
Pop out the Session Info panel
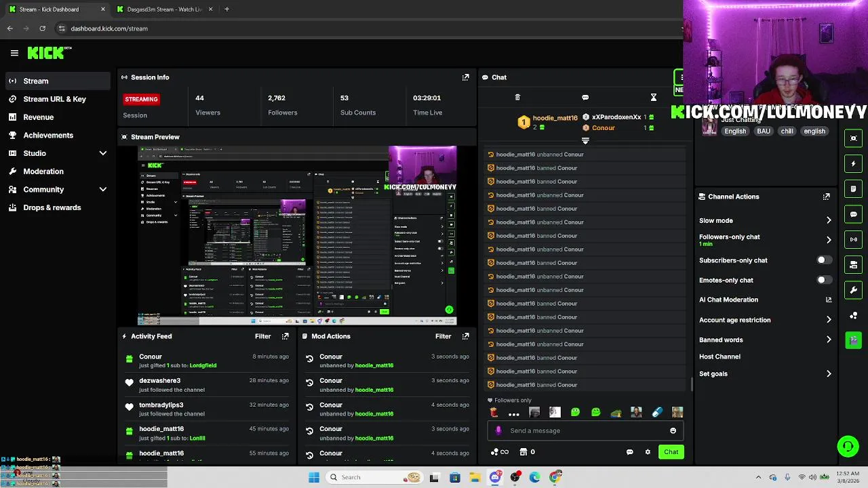click(x=465, y=77)
